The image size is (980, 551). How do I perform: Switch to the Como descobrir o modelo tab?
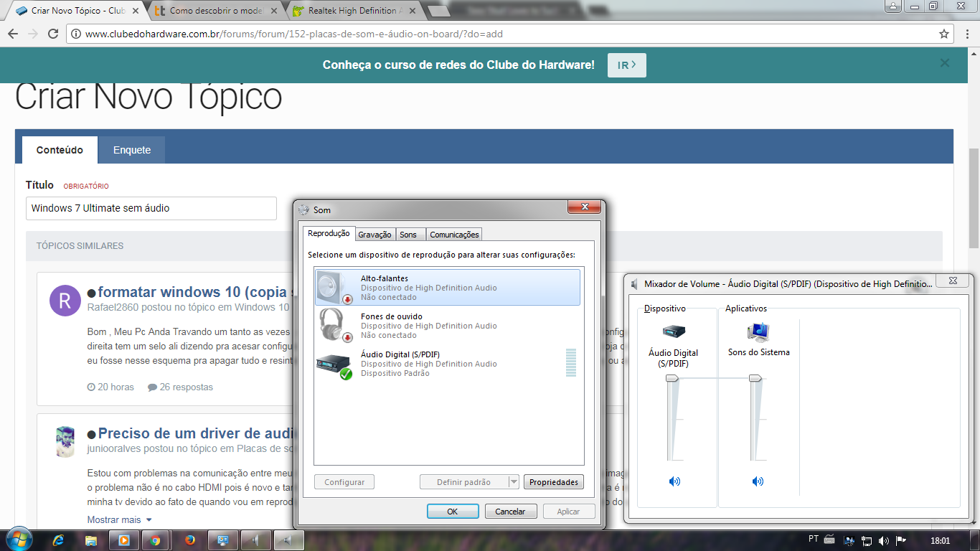click(216, 11)
